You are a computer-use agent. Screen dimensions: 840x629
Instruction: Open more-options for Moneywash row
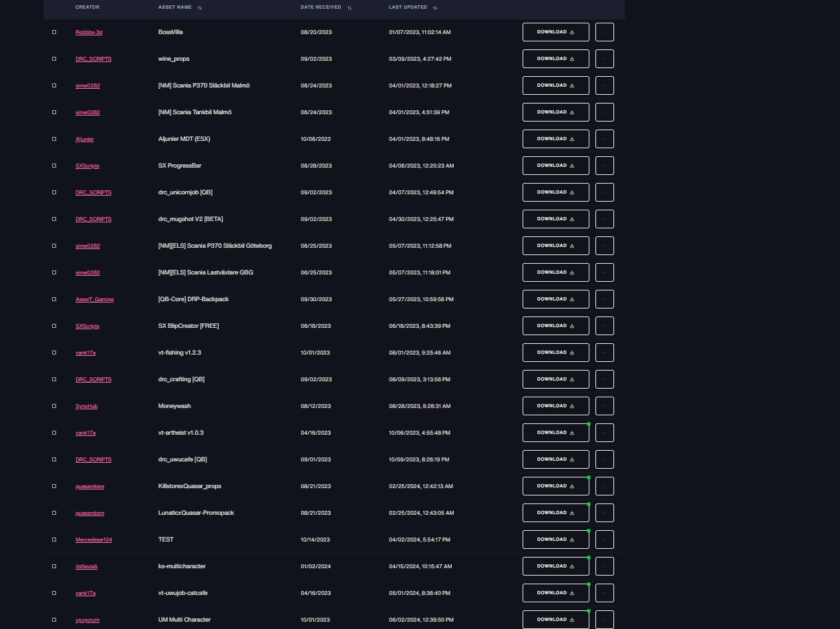[604, 406]
